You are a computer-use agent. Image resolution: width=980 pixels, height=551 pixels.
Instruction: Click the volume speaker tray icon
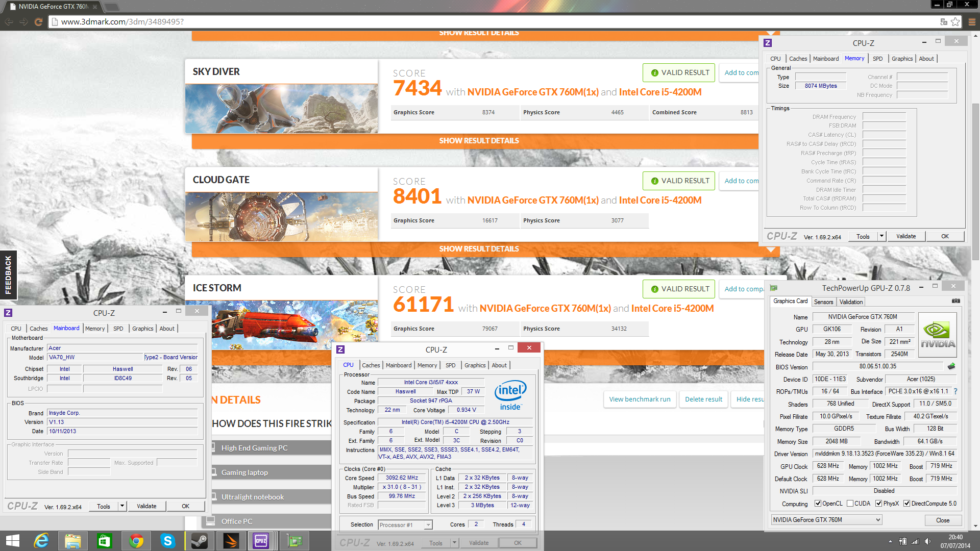pos(927,541)
